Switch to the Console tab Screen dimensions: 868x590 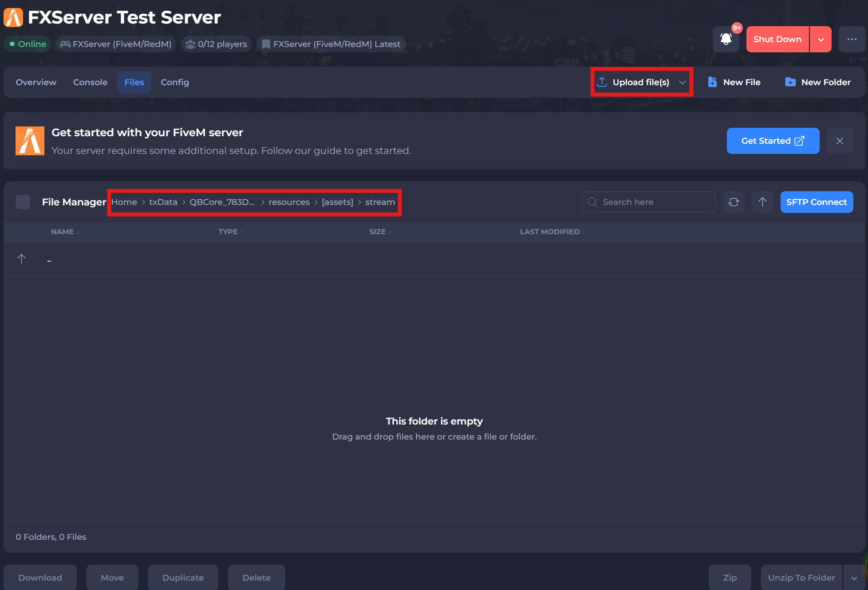[x=90, y=83]
